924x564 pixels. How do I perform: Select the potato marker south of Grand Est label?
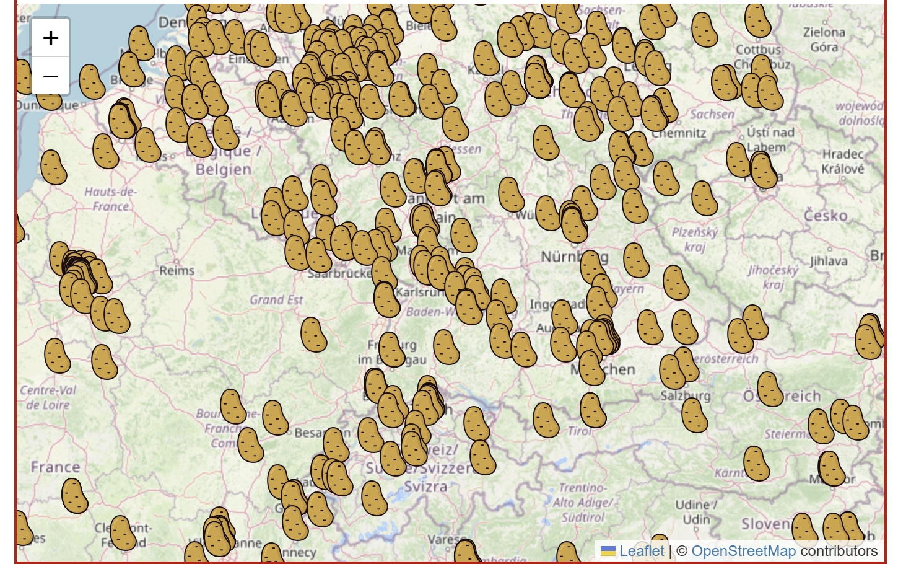point(314,335)
